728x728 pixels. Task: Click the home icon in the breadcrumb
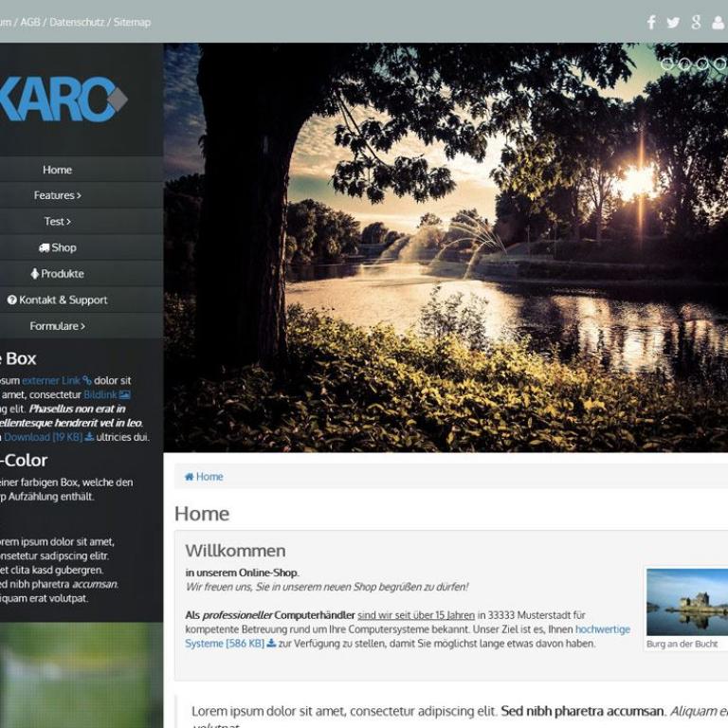tap(190, 477)
